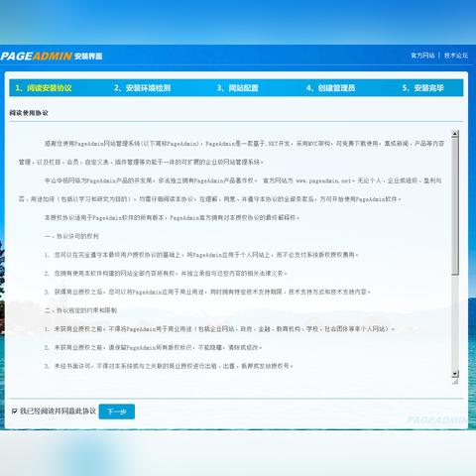Select step 2 安装环境检测 tab
476x476 pixels.
[x=142, y=88]
